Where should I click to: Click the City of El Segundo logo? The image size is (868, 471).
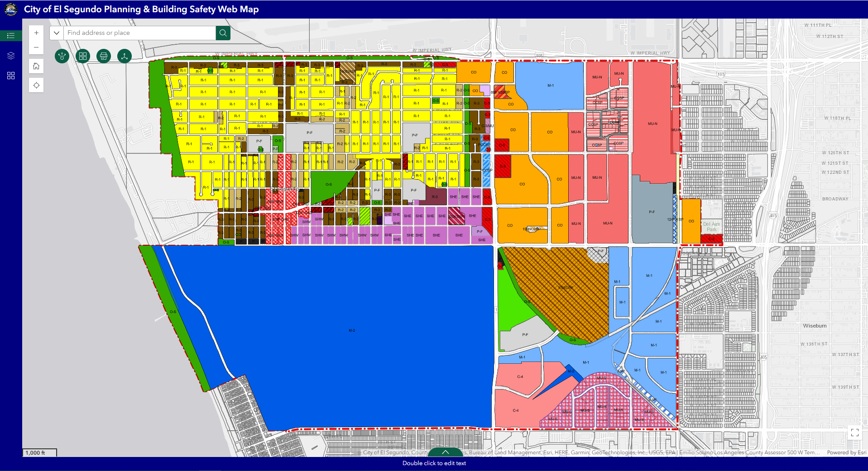pyautogui.click(x=11, y=9)
